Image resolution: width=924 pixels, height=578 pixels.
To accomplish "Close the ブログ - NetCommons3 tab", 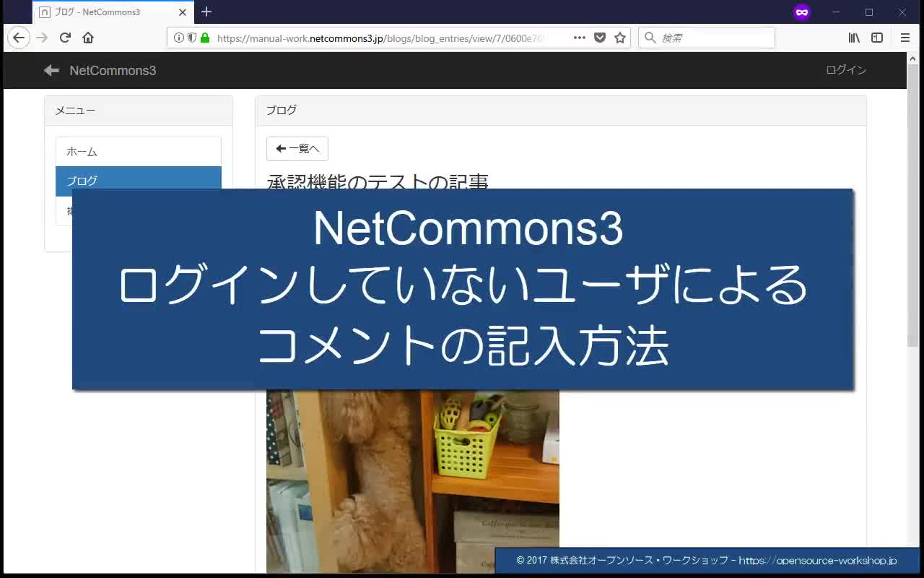I will (x=183, y=12).
